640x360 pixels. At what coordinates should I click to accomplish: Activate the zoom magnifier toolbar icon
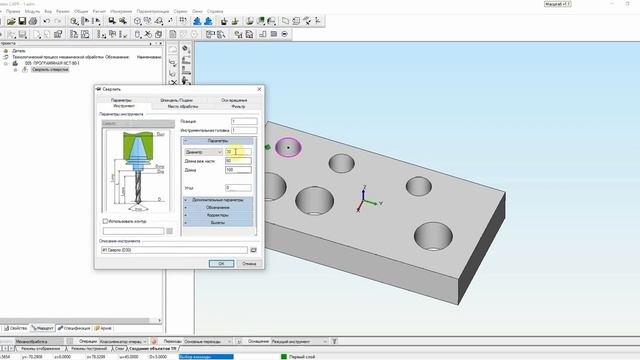74,21
